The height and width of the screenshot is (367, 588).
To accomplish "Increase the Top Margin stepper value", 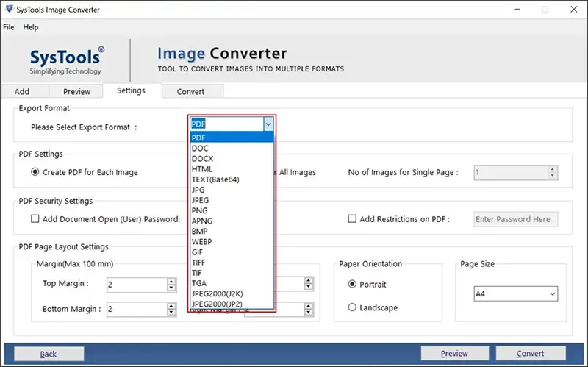I will click(x=171, y=280).
